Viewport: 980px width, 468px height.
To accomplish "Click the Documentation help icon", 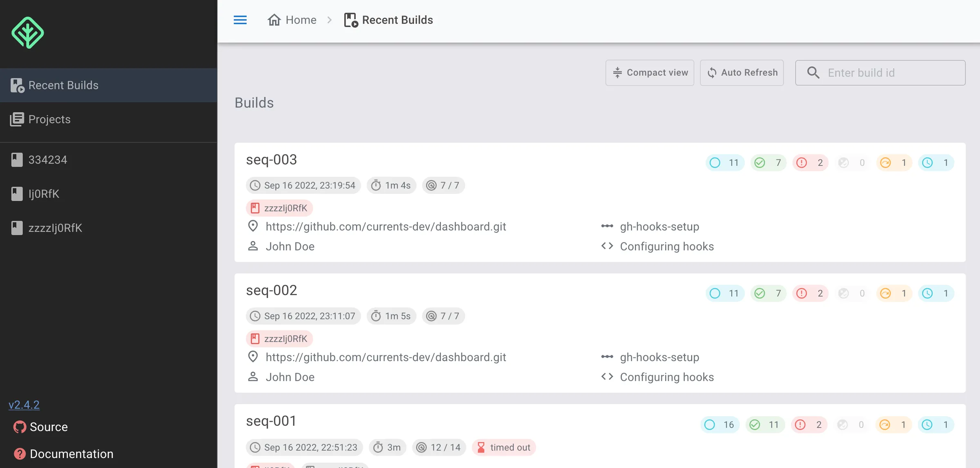I will click(x=19, y=453).
